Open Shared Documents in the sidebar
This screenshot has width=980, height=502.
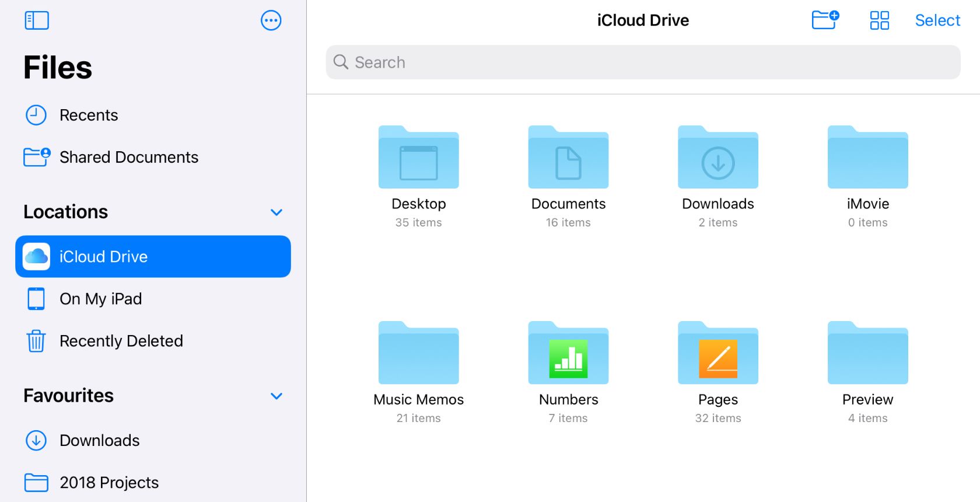pyautogui.click(x=153, y=157)
